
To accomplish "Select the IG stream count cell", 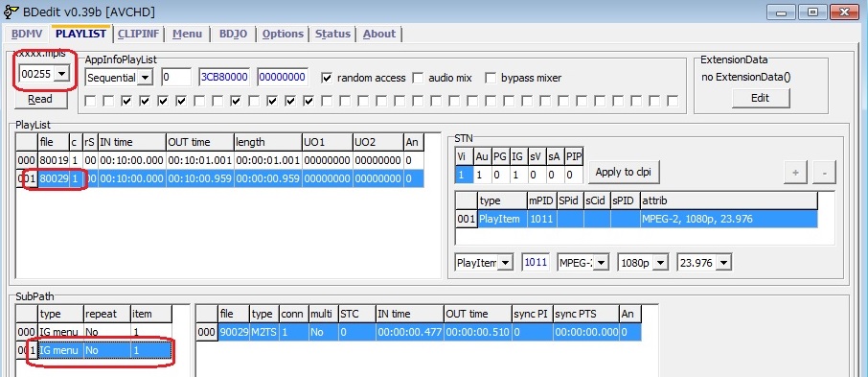I will (518, 176).
